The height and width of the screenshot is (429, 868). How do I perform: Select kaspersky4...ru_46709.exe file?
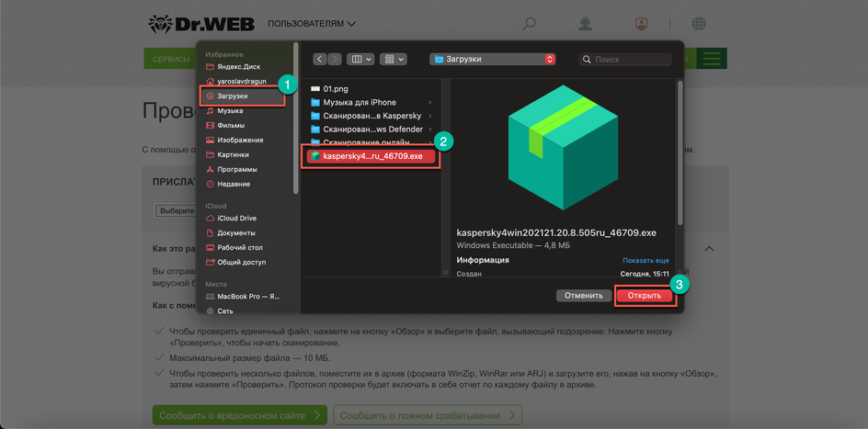click(x=372, y=156)
